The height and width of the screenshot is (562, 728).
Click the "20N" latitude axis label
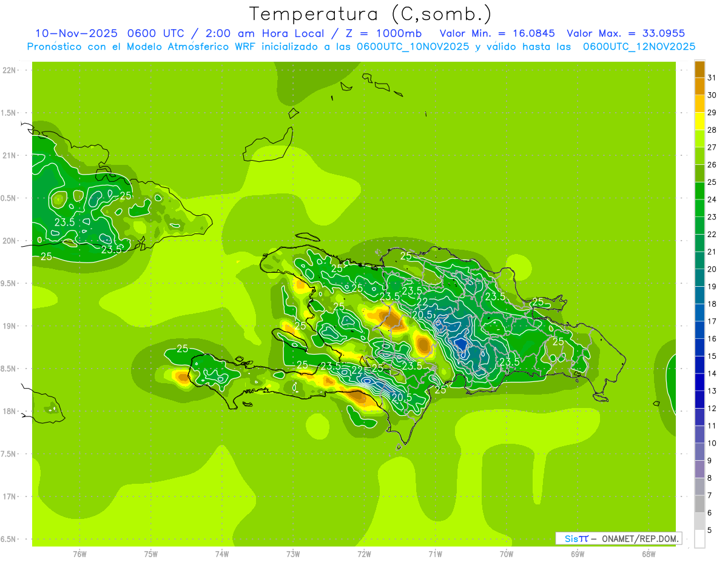(x=8, y=241)
